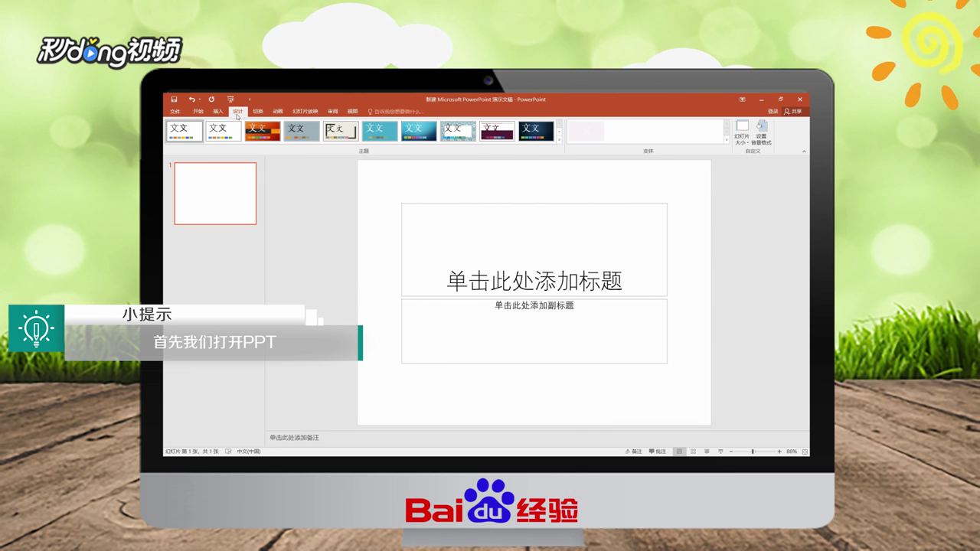Click the zoom in plus button

tap(779, 452)
